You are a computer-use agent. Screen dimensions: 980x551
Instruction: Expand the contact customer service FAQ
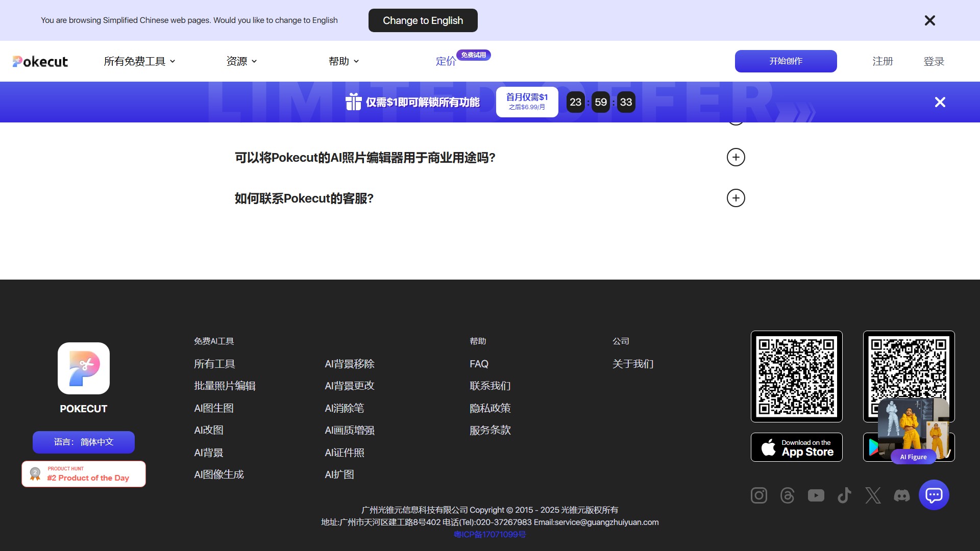click(x=736, y=198)
